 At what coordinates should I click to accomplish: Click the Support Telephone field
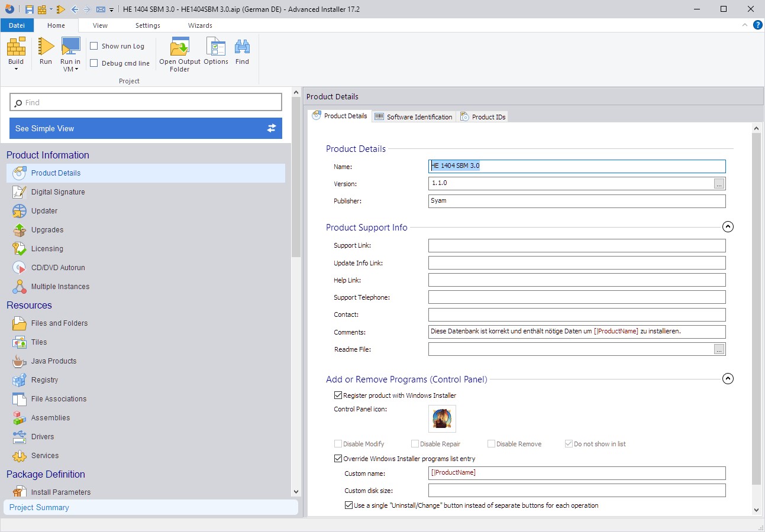pos(577,297)
